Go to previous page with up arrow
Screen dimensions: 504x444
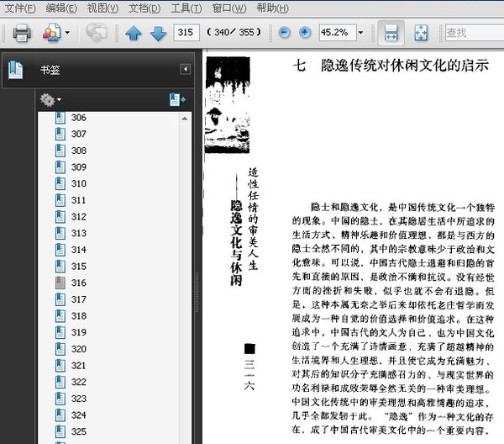[x=134, y=34]
